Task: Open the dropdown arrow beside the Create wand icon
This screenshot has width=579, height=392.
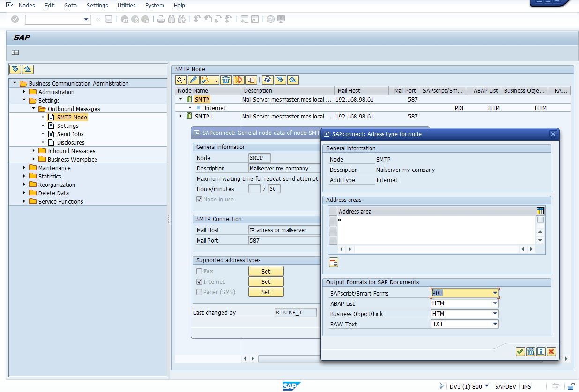Action: pyautogui.click(x=216, y=81)
